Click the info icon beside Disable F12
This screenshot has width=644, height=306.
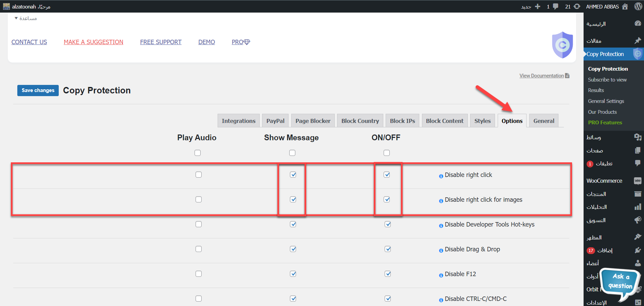point(441,275)
